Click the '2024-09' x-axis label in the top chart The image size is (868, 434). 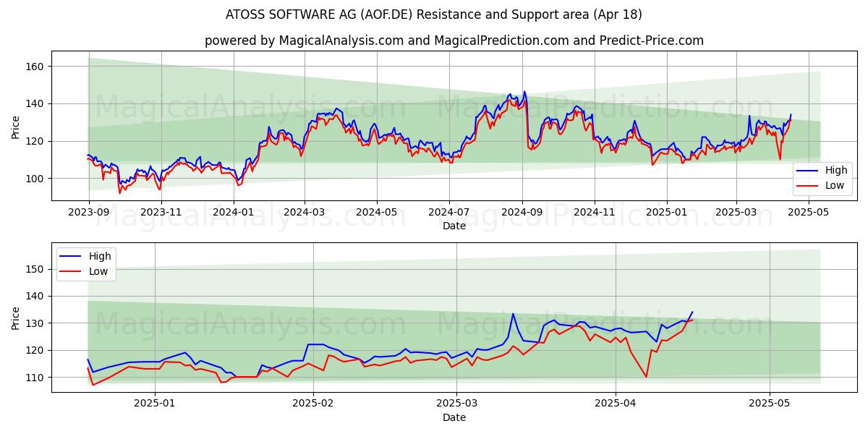(x=522, y=213)
